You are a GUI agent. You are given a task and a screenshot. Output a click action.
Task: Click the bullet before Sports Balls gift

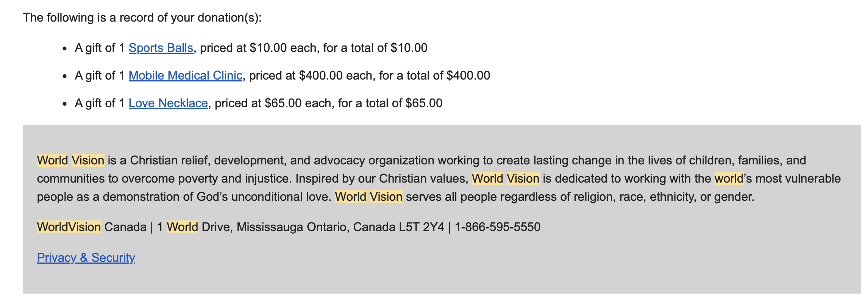click(65, 49)
